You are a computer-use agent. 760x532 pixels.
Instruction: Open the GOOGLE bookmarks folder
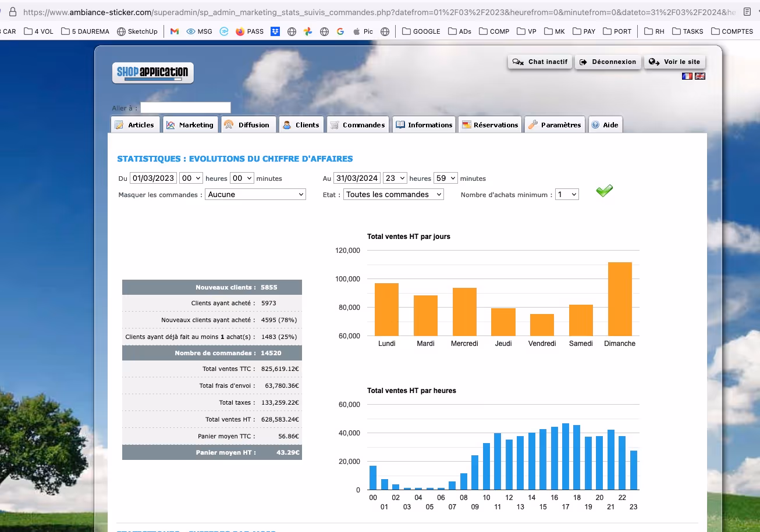pyautogui.click(x=421, y=31)
